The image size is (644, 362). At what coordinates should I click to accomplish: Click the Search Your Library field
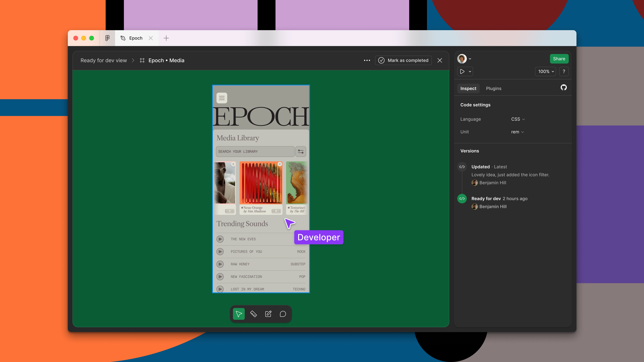point(255,152)
